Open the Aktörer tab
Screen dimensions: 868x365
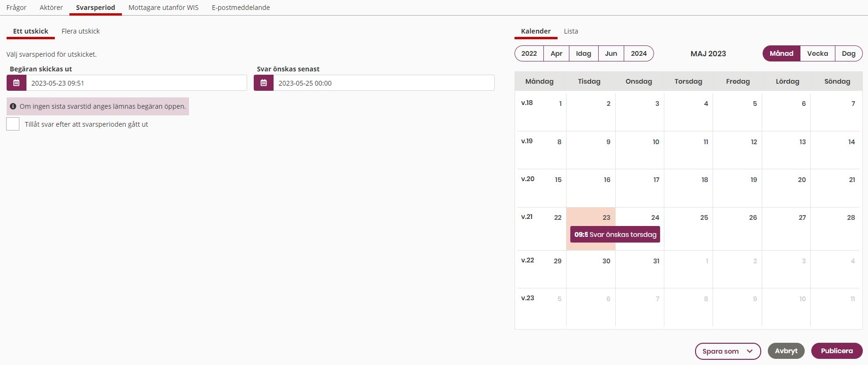point(51,8)
